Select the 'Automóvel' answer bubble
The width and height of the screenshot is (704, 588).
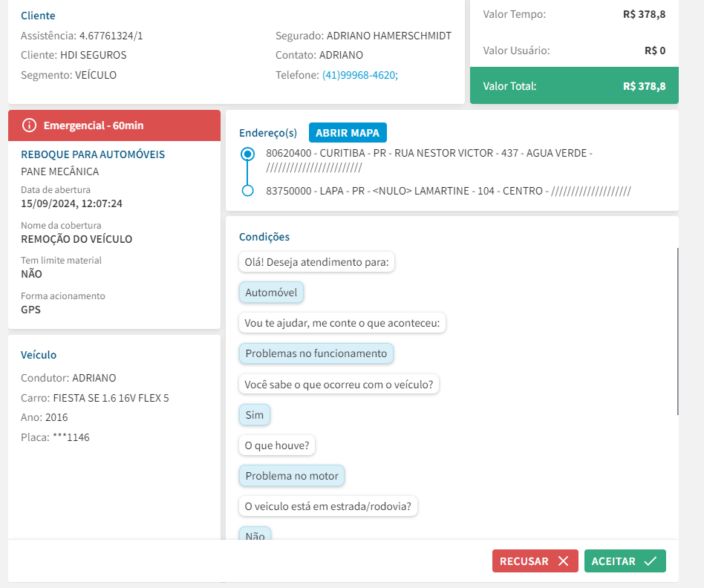(271, 293)
